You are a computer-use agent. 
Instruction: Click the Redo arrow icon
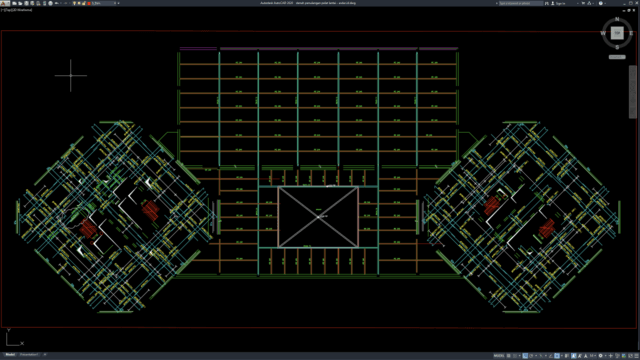tap(66, 3)
